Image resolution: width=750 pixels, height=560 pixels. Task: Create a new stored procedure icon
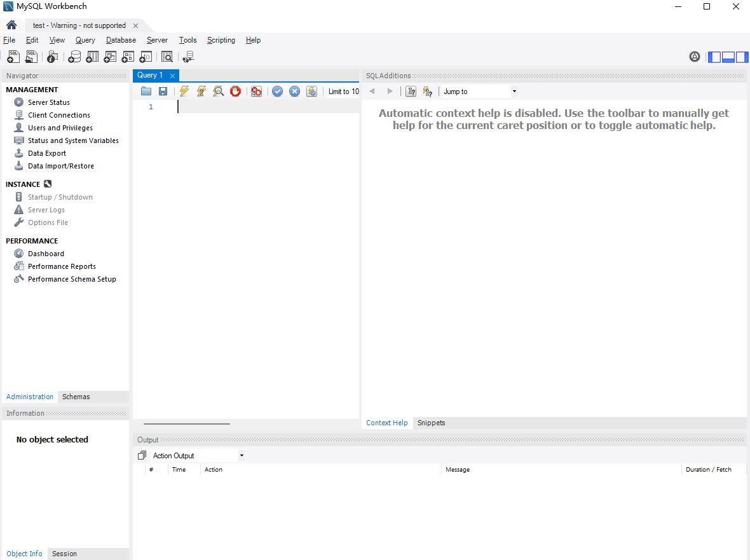click(128, 57)
